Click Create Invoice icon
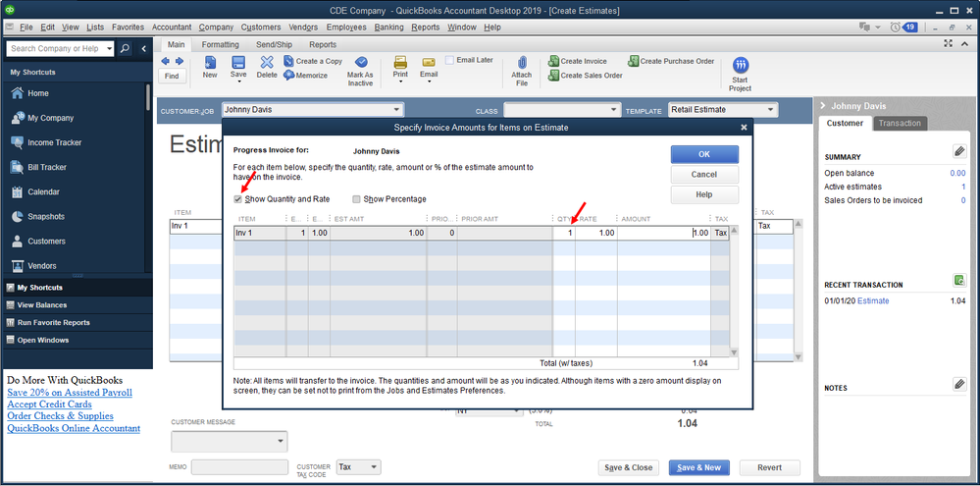Viewport: 980px width, 486px height. (553, 61)
